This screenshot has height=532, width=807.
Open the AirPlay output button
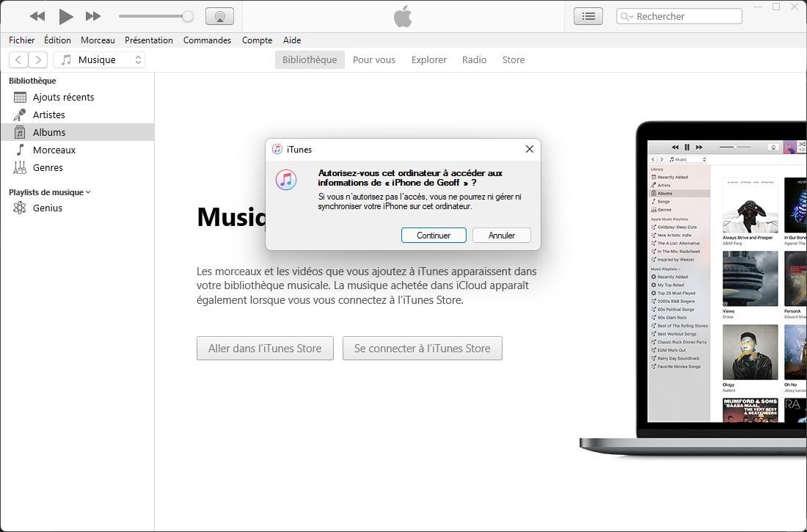[220, 16]
